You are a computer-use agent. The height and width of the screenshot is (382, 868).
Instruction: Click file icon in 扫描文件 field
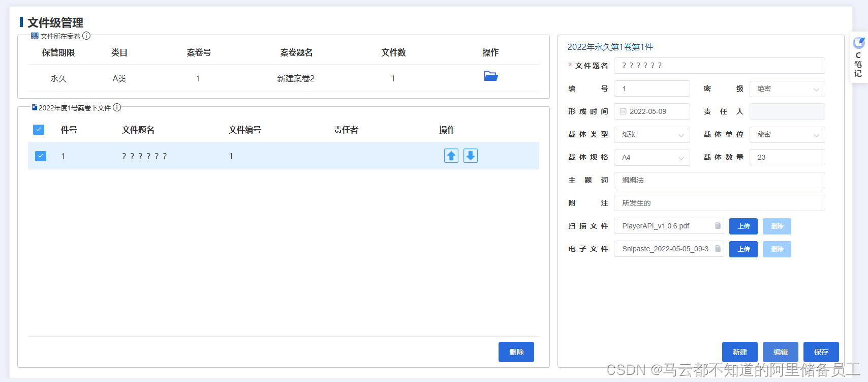tap(718, 226)
